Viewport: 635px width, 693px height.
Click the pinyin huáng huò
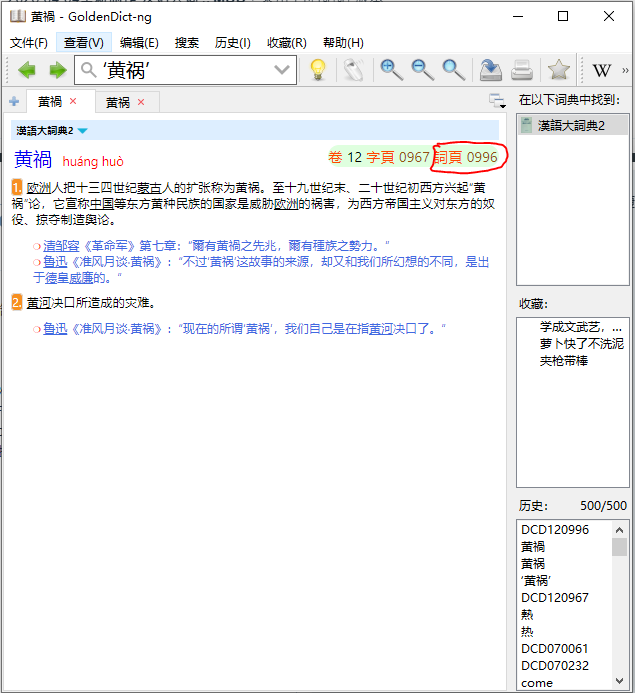tap(93, 161)
